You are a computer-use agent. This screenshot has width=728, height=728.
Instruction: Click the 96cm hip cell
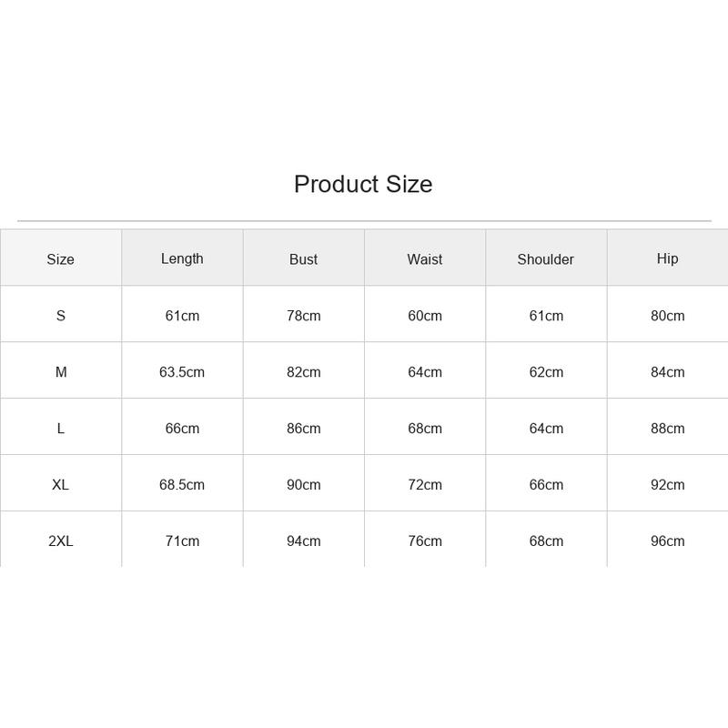pos(668,541)
